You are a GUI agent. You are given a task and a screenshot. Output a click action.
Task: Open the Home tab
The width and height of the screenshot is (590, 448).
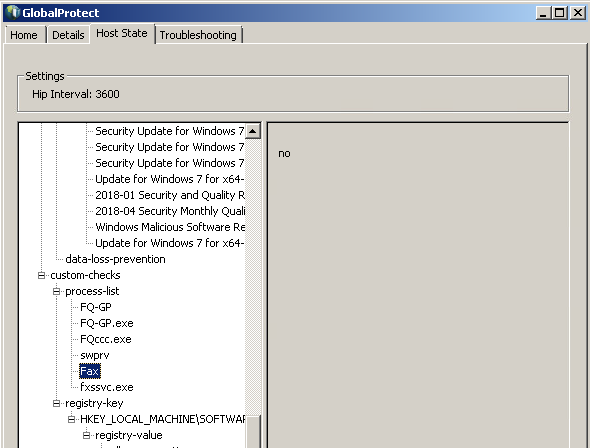pos(24,35)
